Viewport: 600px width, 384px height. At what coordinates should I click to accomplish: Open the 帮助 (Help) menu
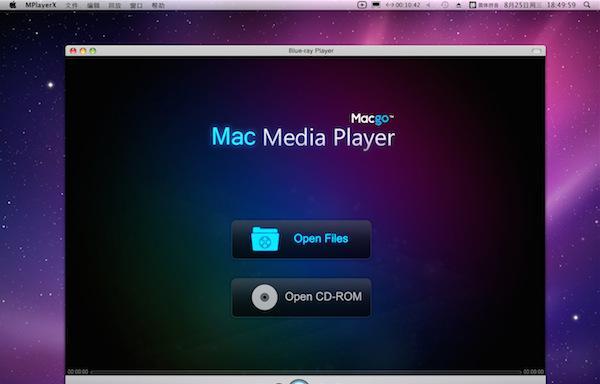[158, 5]
